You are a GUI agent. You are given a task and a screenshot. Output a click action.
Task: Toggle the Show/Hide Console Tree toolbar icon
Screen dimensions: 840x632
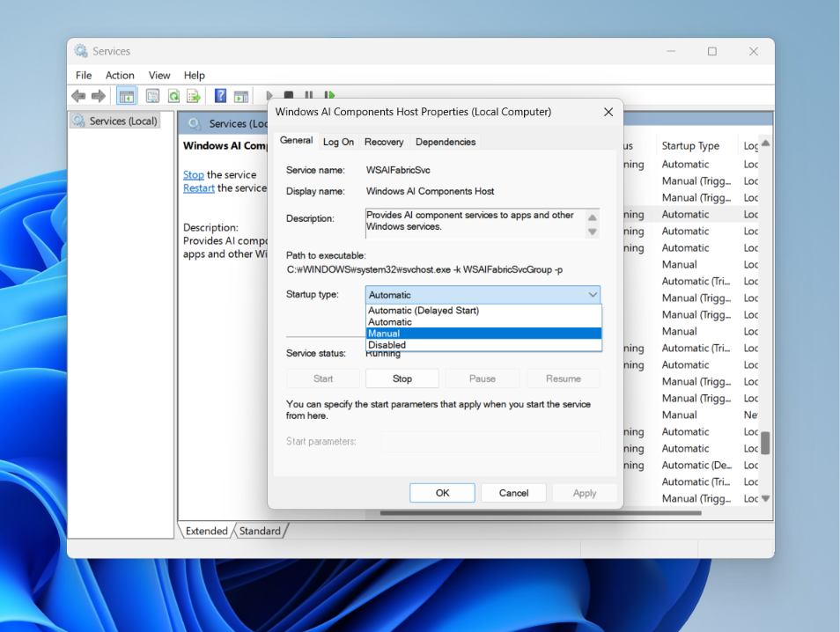click(x=127, y=97)
